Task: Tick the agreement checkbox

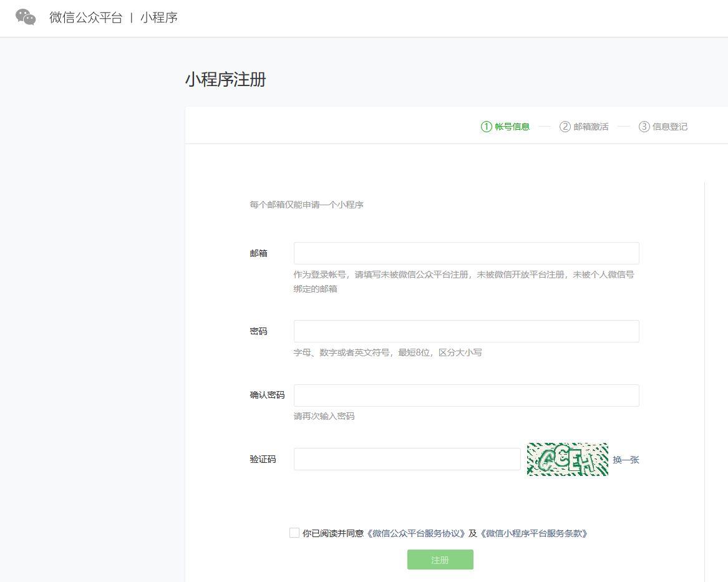Action: click(x=294, y=533)
